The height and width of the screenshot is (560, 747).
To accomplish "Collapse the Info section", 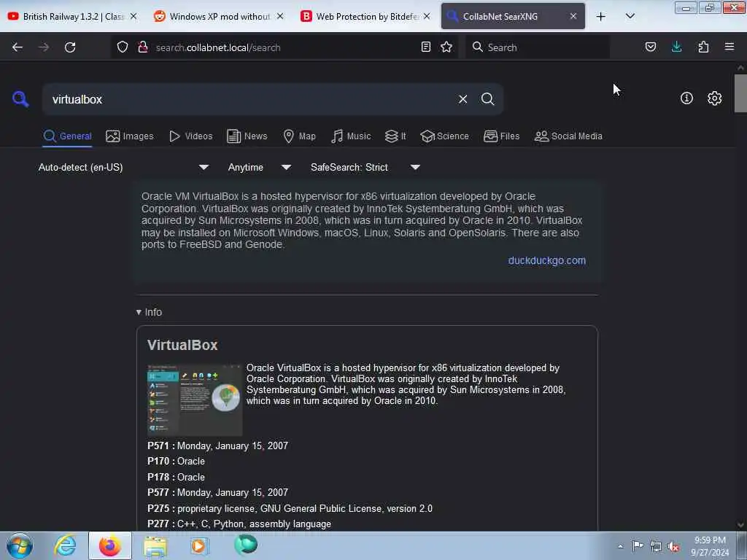I will click(149, 312).
